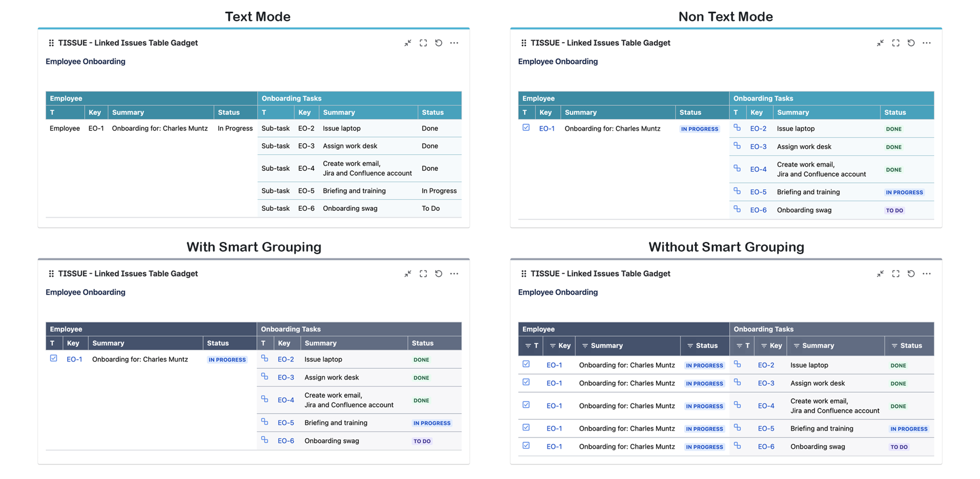Click EO-1 task type icon in With Smart Grouping table

click(53, 359)
